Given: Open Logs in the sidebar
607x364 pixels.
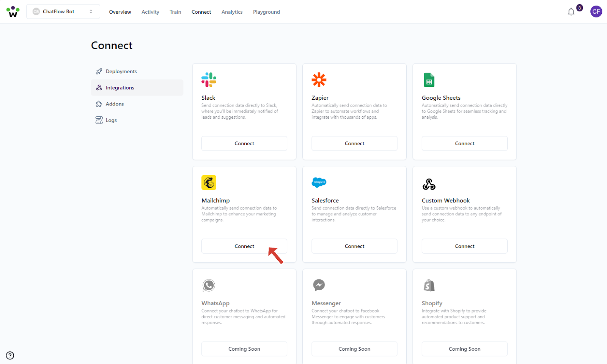Looking at the screenshot, I should (137, 120).
